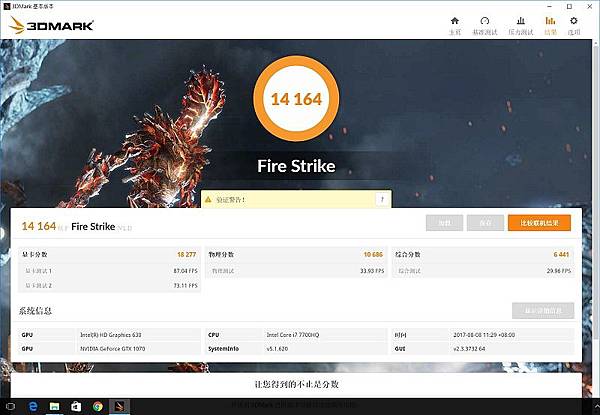The height and width of the screenshot is (415, 600).
Task: Select the graphics score value 18 277
Action: click(x=186, y=254)
